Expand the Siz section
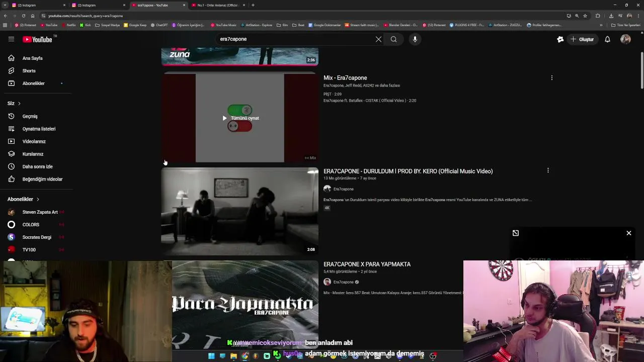The width and height of the screenshot is (644, 362). (14, 104)
